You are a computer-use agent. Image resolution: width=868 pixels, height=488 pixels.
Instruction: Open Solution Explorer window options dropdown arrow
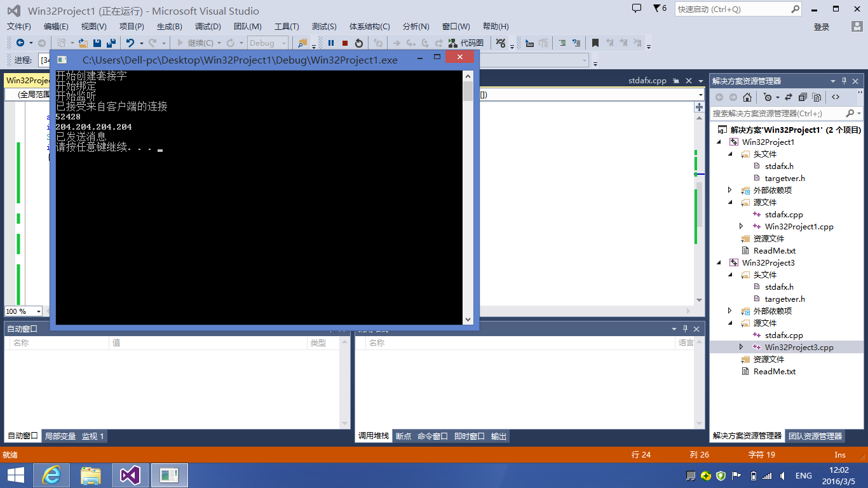[833, 81]
